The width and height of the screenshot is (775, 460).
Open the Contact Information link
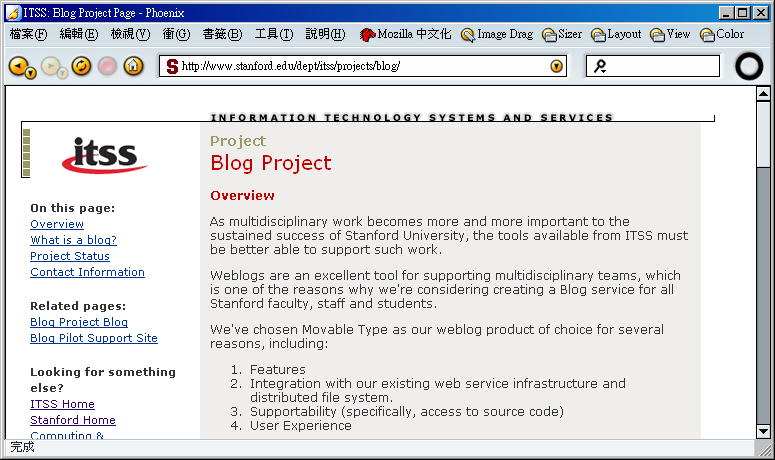87,272
